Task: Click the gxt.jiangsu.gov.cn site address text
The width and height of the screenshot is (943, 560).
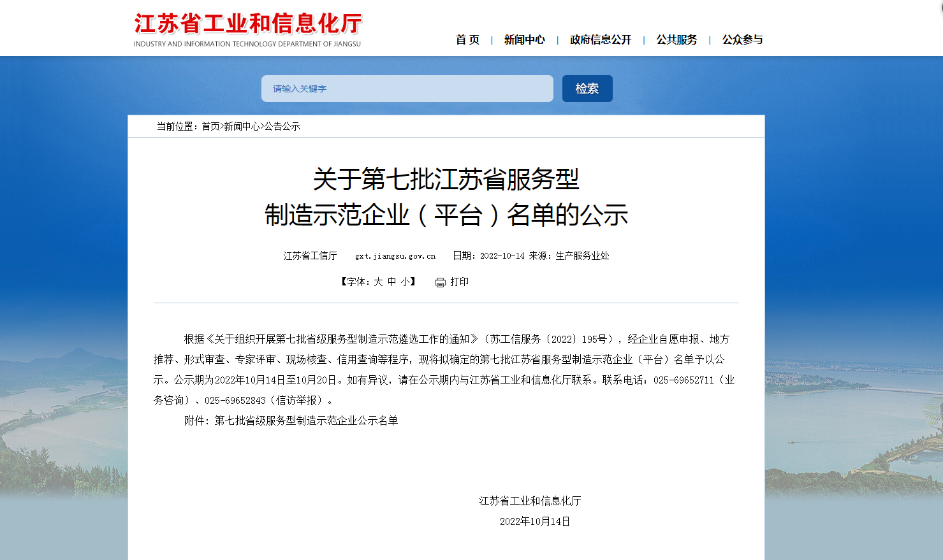Action: [395, 255]
